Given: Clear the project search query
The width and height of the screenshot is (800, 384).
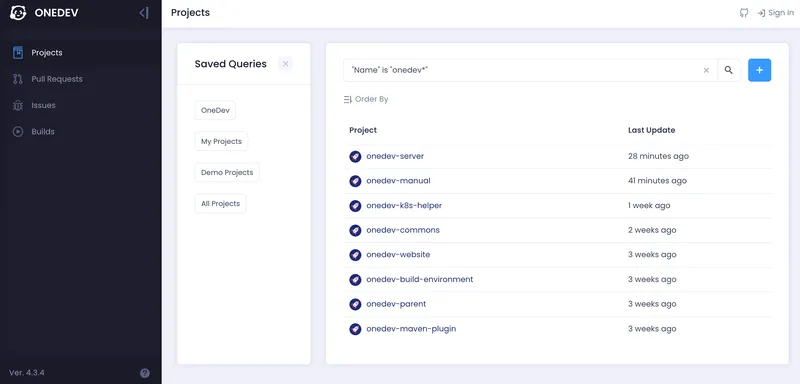Looking at the screenshot, I should (706, 70).
